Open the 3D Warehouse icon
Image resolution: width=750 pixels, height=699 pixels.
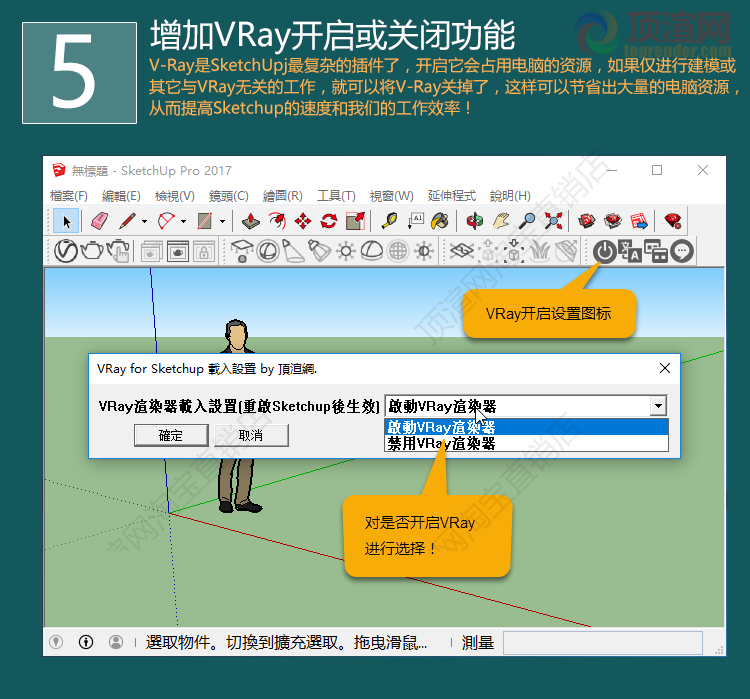click(x=587, y=222)
